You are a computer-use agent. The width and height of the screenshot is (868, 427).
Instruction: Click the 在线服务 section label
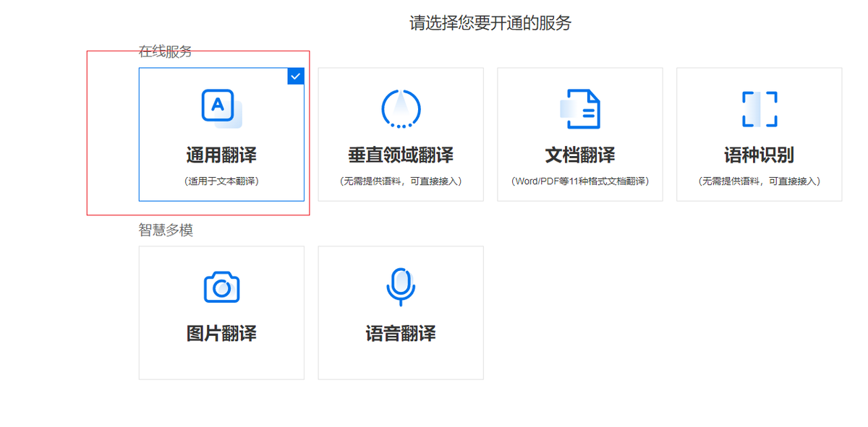click(x=166, y=51)
